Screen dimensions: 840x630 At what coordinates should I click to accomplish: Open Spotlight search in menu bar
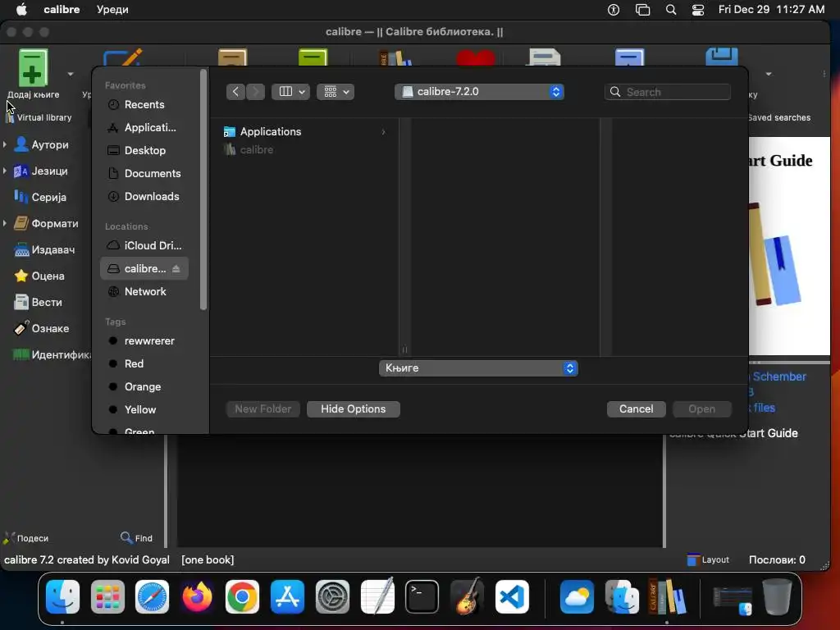point(671,10)
